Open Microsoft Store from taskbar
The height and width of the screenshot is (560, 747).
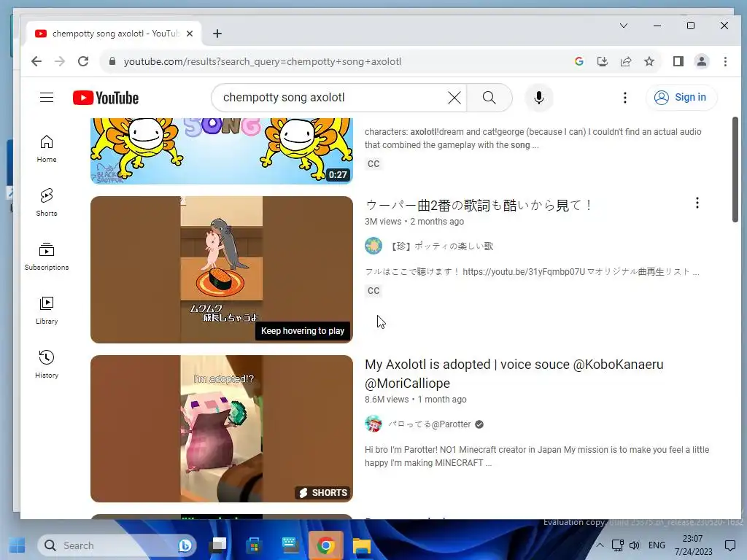pos(254,545)
